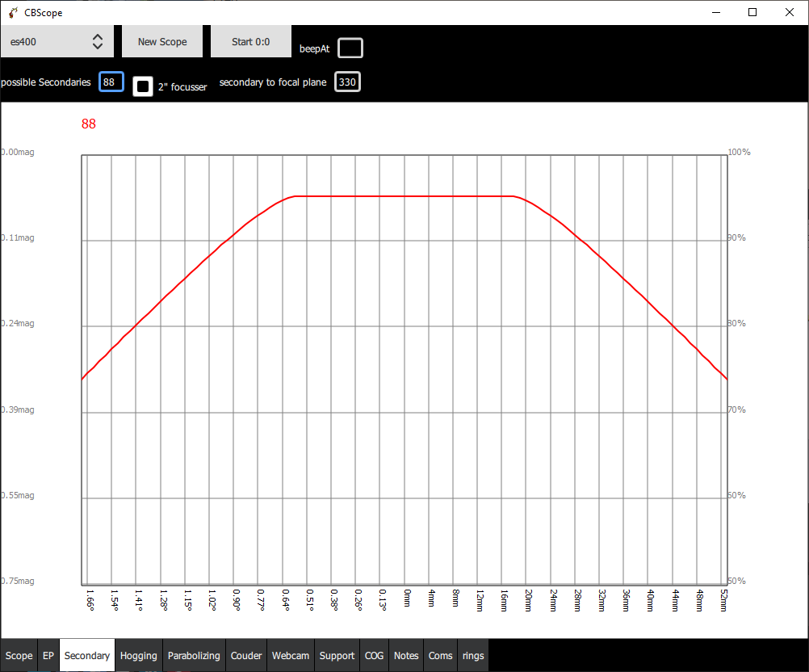The height and width of the screenshot is (672, 809).
Task: Click the 20mm axis label
Action: coord(528,600)
